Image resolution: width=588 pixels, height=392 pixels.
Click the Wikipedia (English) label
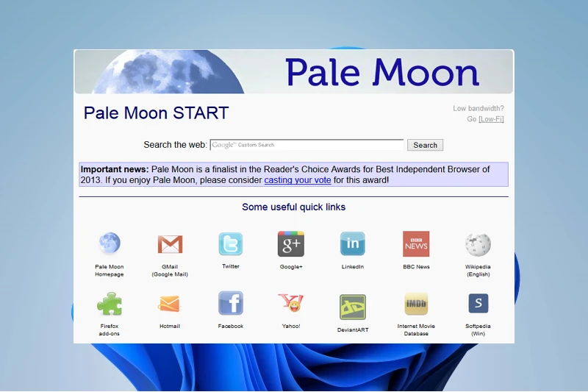[478, 271]
